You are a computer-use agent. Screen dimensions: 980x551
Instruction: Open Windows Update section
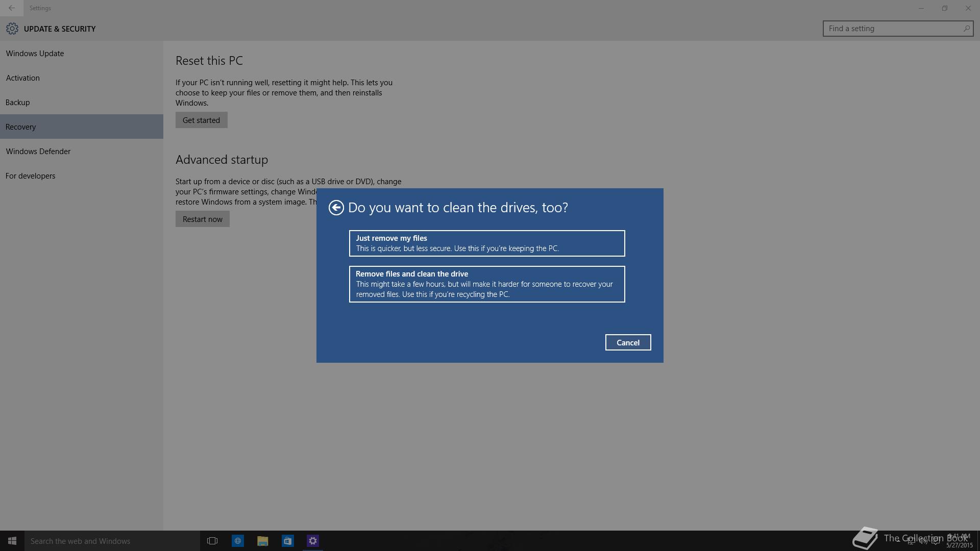click(82, 53)
